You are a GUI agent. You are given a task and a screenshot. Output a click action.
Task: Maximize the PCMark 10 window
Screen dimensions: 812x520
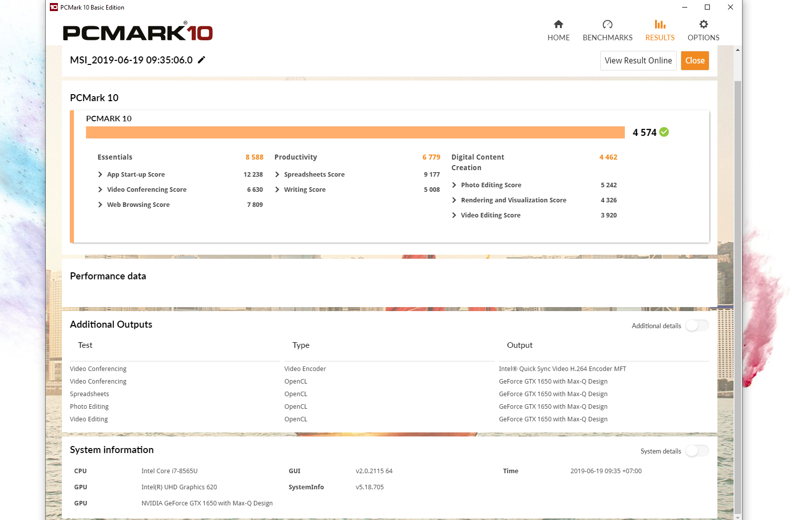(707, 7)
